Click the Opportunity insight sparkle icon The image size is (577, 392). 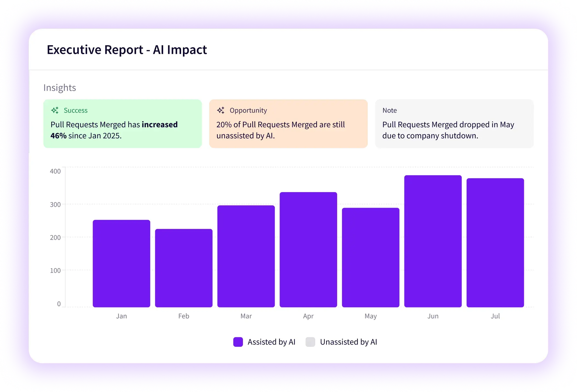tap(221, 110)
